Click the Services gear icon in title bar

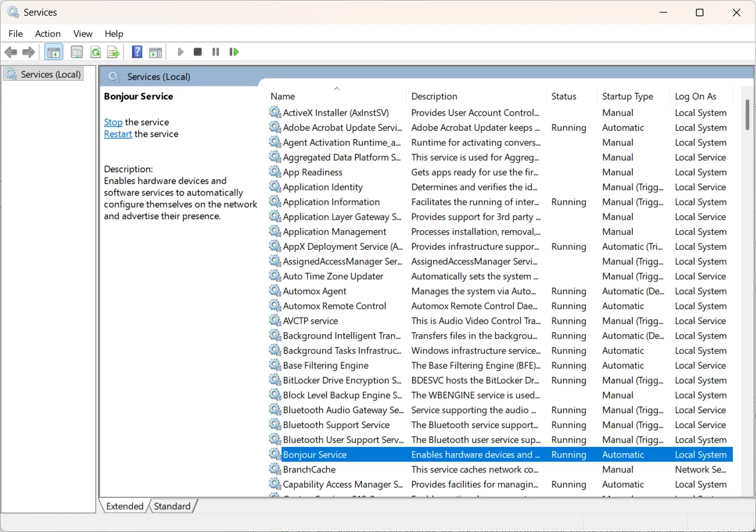pyautogui.click(x=13, y=12)
